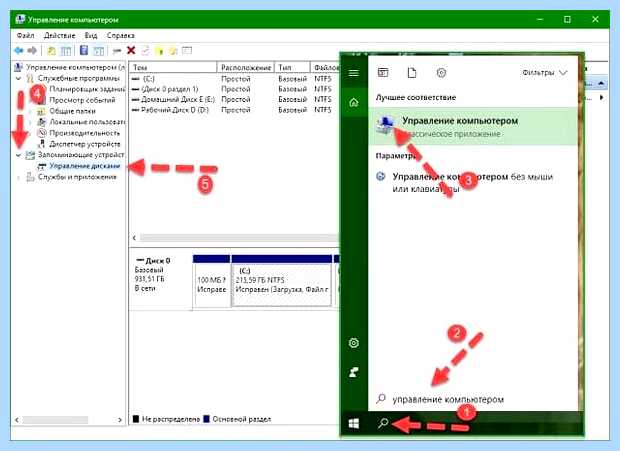Click the taskbar search magnifier icon
The image size is (620, 451).
click(383, 423)
